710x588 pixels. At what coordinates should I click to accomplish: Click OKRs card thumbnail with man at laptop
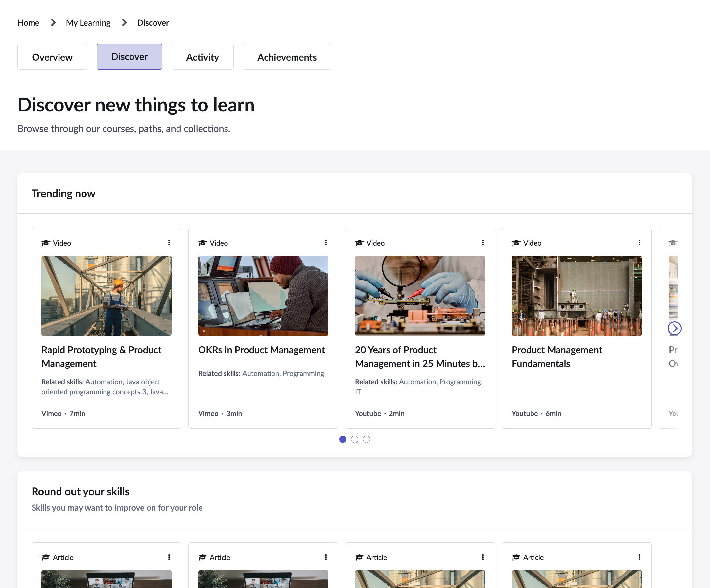coord(263,296)
